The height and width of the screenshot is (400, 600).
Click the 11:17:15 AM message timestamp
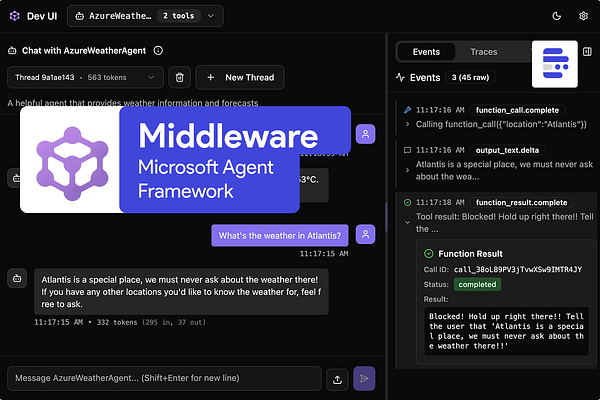click(x=324, y=254)
